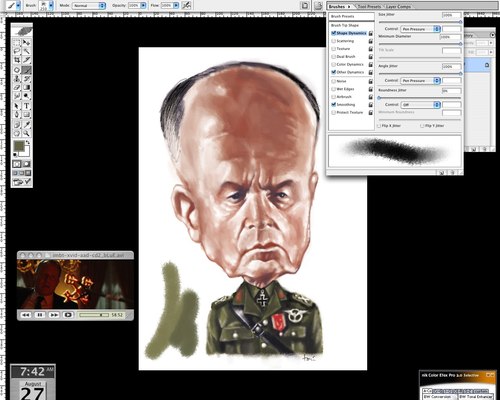Choose the Type tool
This screenshot has width=500, height=400.
[27, 106]
